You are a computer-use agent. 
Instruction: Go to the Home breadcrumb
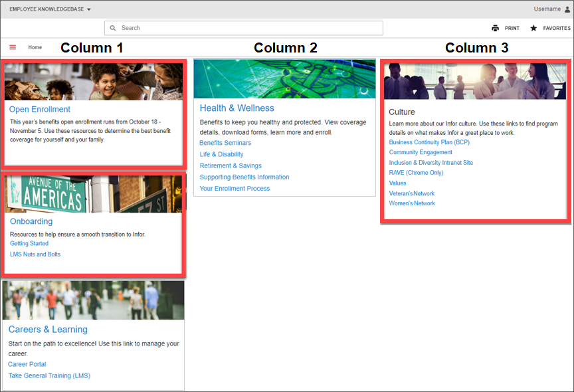coord(35,47)
